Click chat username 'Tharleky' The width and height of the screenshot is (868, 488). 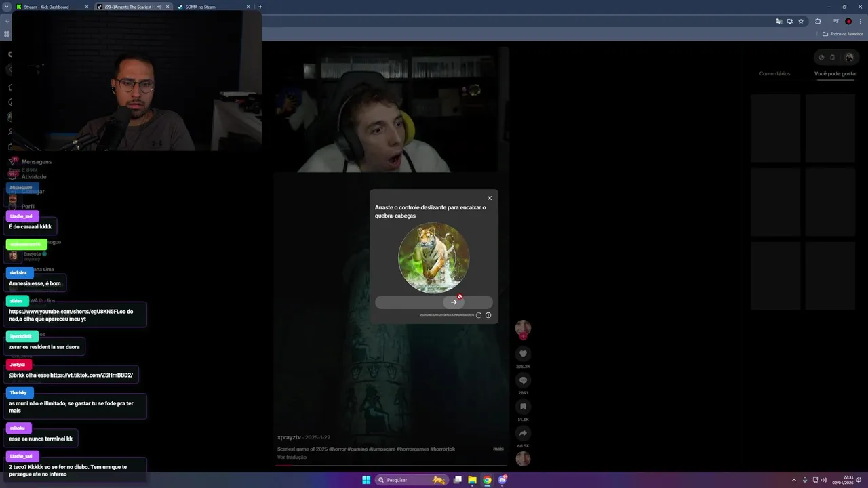(18, 392)
